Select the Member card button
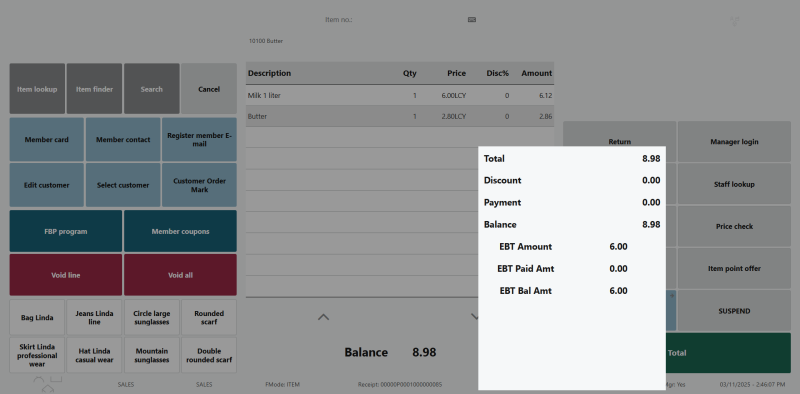The width and height of the screenshot is (800, 394). click(46, 139)
